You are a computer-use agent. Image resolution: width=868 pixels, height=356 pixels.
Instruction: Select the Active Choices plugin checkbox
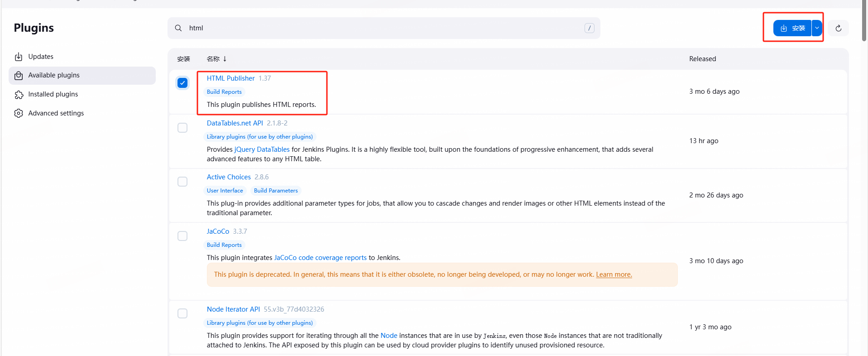pyautogui.click(x=182, y=182)
